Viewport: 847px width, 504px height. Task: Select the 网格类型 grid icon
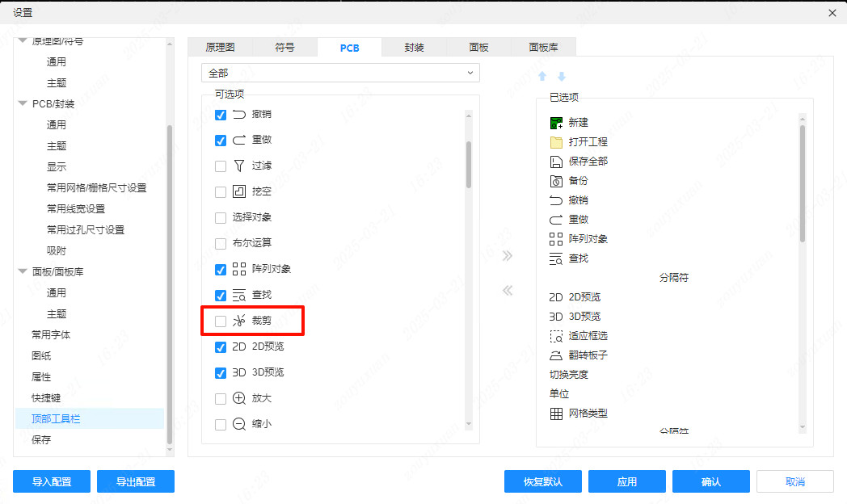pyautogui.click(x=557, y=413)
